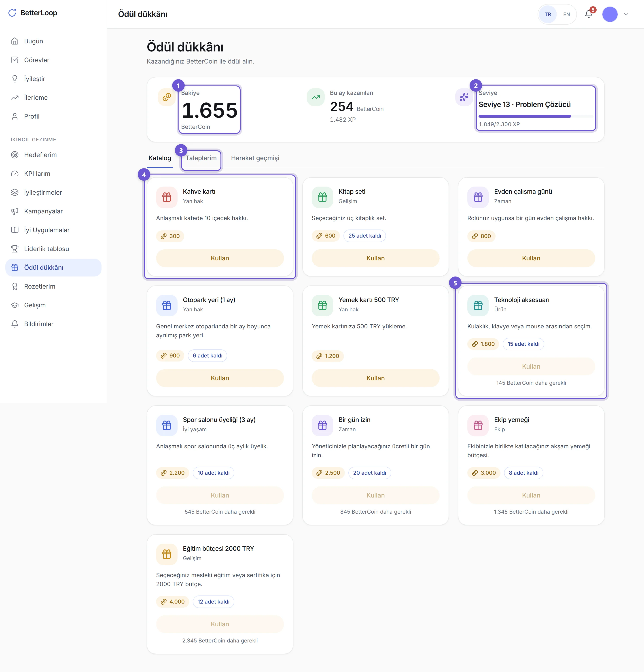The image size is (644, 672).
Task: Switch language to TR
Action: tap(548, 14)
